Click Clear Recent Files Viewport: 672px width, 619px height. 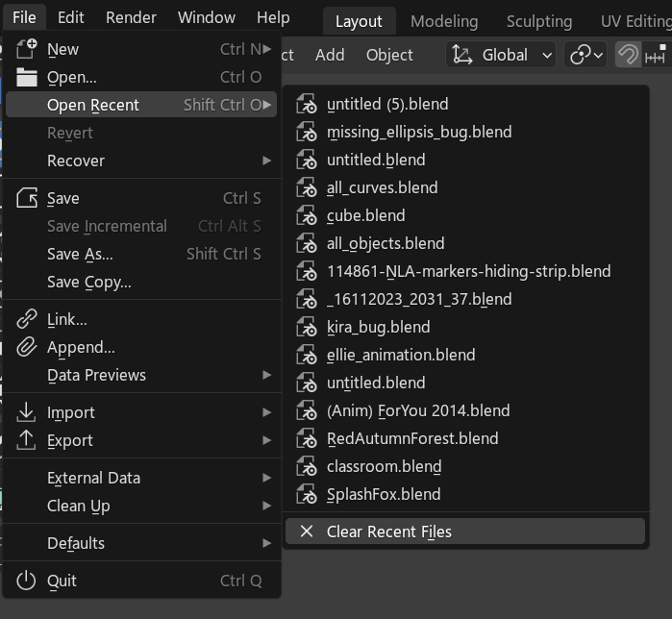[465, 532]
